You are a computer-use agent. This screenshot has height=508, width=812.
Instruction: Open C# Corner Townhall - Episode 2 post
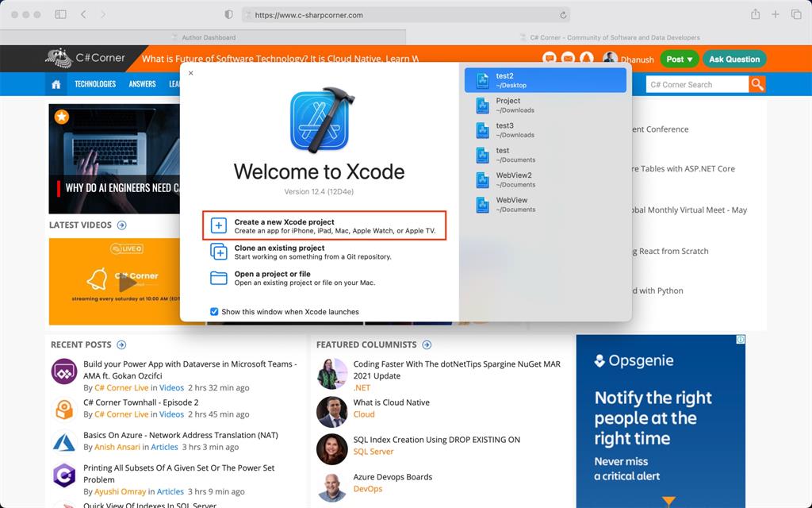tap(141, 402)
